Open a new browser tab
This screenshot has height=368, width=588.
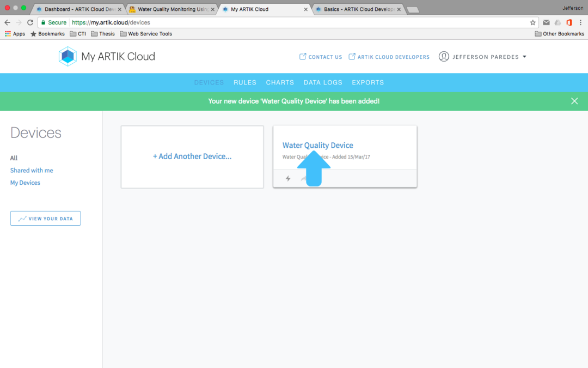(413, 10)
